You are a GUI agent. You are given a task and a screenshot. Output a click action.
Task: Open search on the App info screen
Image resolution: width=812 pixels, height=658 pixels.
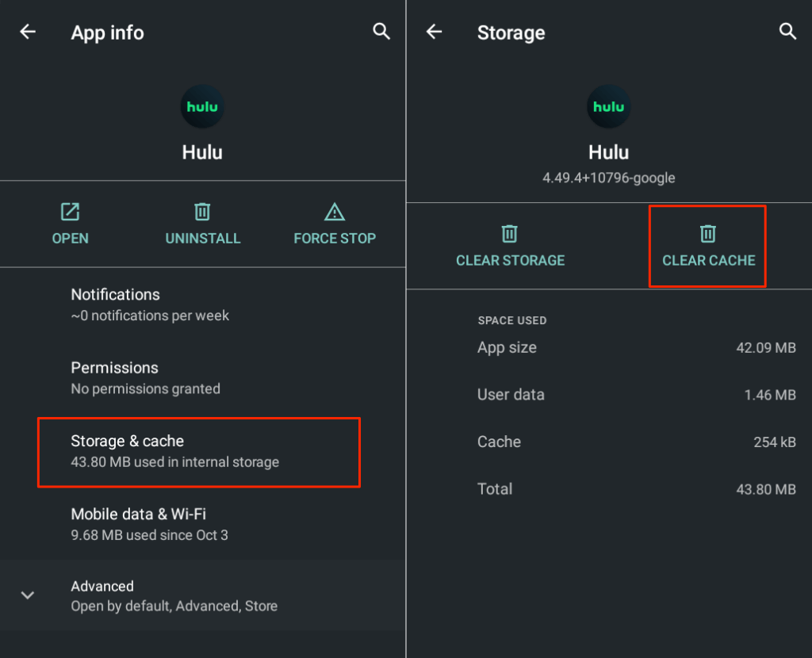pos(381,32)
